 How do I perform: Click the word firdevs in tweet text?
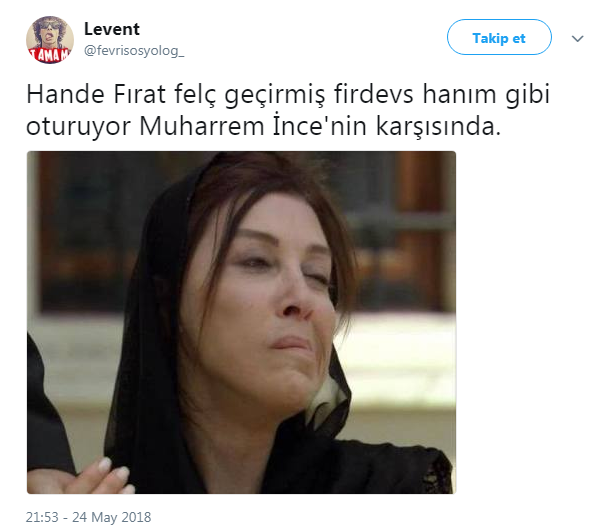[x=373, y=94]
